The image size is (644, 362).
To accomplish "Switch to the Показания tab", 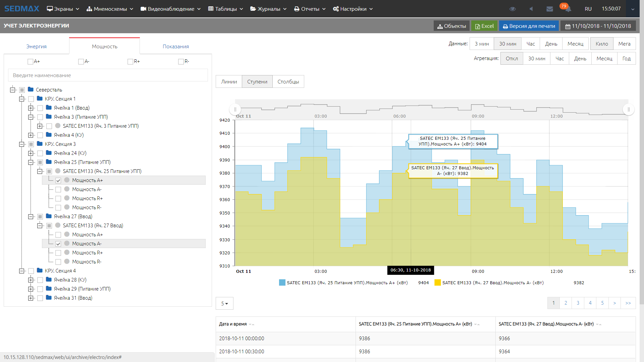I will click(x=175, y=46).
